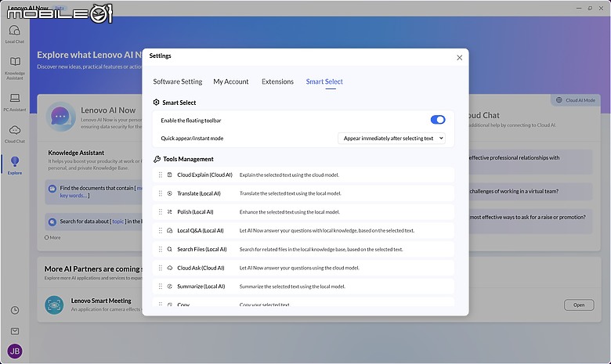
Task: Grab the Translate row drag handle
Action: (x=160, y=193)
